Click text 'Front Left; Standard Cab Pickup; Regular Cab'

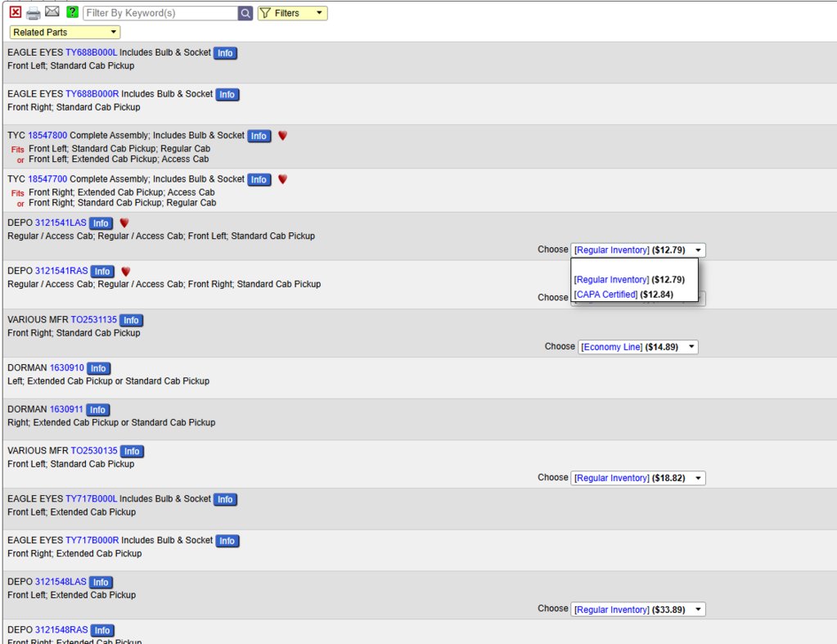(x=119, y=148)
